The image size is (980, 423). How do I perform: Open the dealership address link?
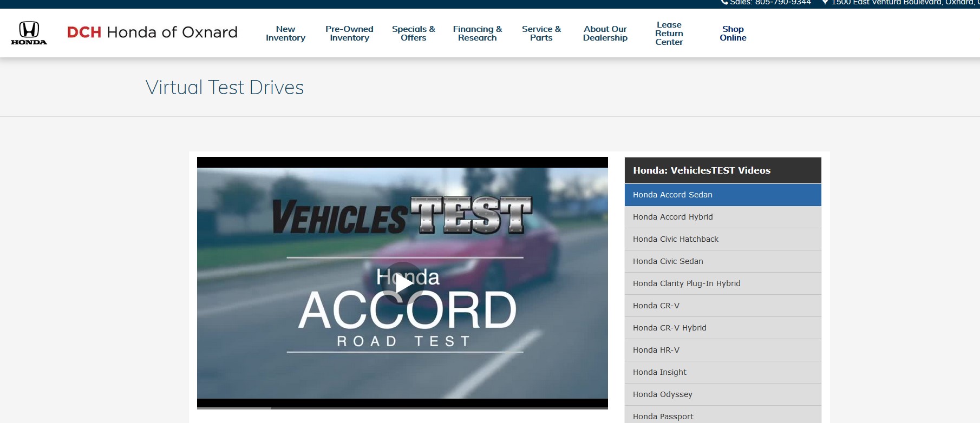point(905,3)
